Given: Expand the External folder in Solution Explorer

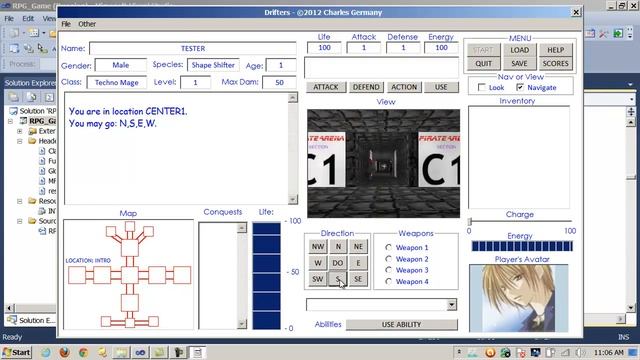Looking at the screenshot, I should click(x=20, y=131).
